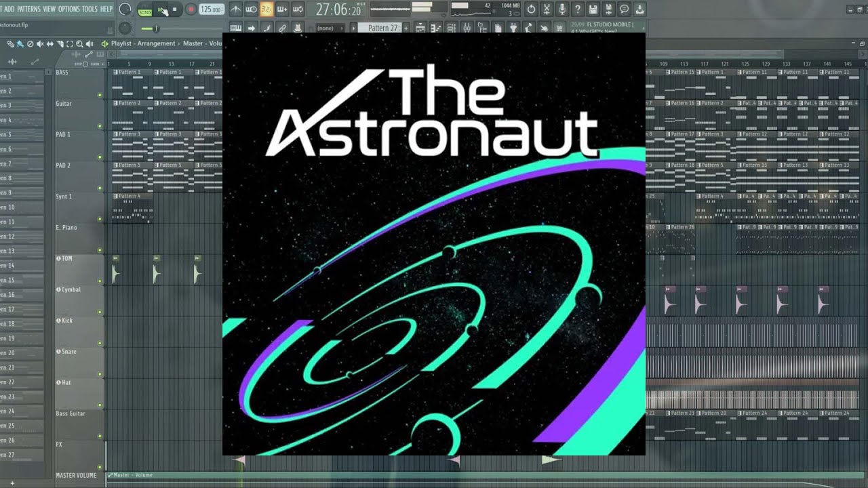Open the HELP menu
Image resolution: width=868 pixels, height=488 pixels.
(106, 9)
